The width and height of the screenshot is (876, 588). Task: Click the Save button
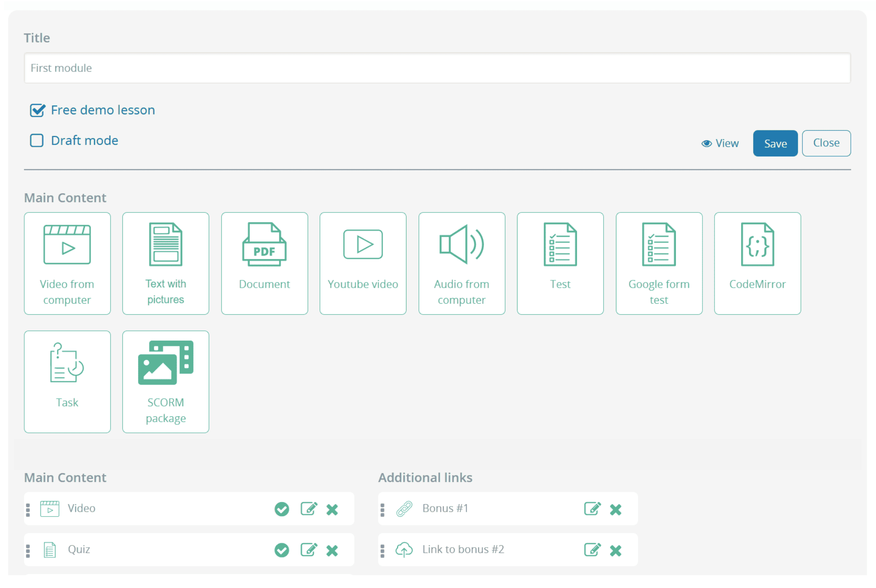[775, 143]
